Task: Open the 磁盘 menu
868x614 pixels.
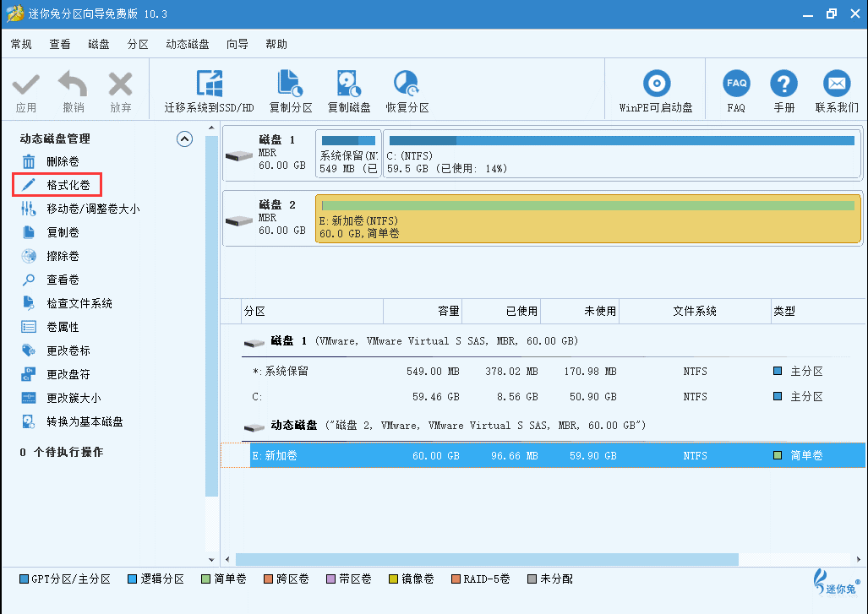Action: click(99, 44)
